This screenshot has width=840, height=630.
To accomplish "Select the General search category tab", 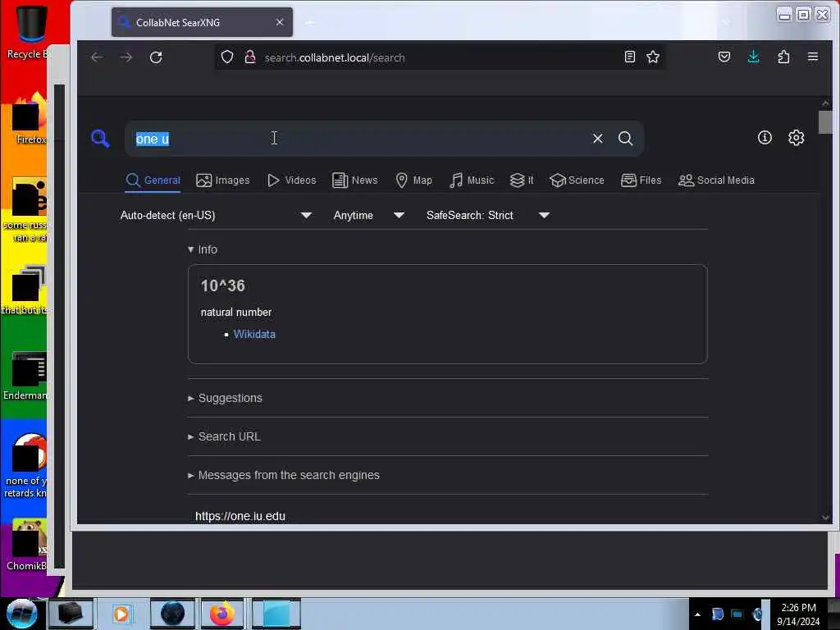I will (x=153, y=180).
